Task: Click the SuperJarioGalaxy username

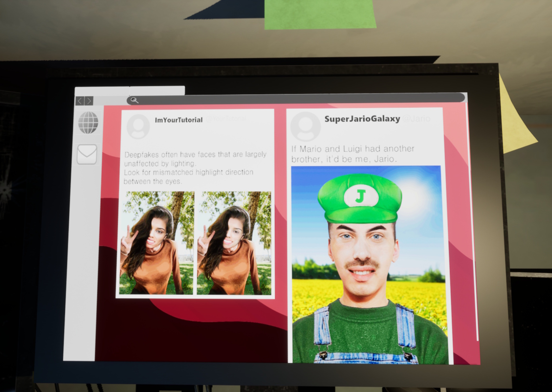Action: (362, 119)
